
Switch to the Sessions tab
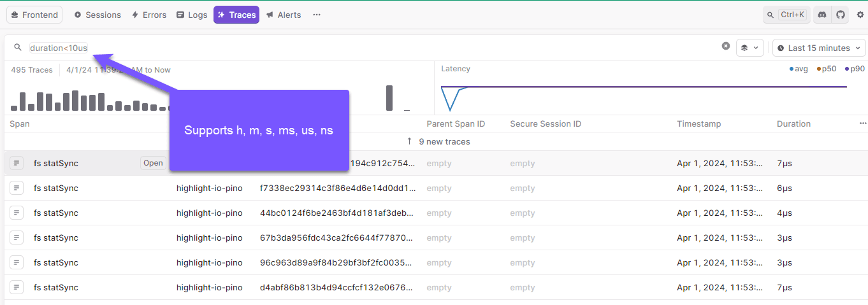coord(97,15)
